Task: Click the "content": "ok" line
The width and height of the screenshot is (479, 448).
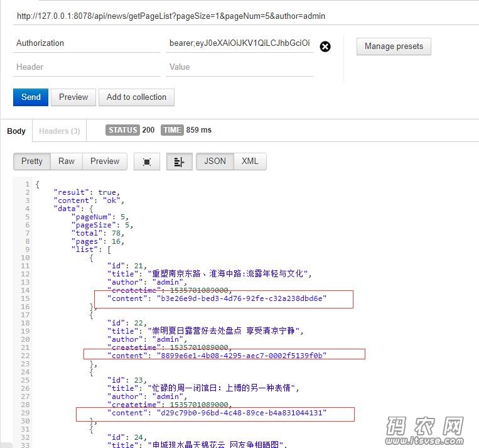Action: click(x=89, y=200)
